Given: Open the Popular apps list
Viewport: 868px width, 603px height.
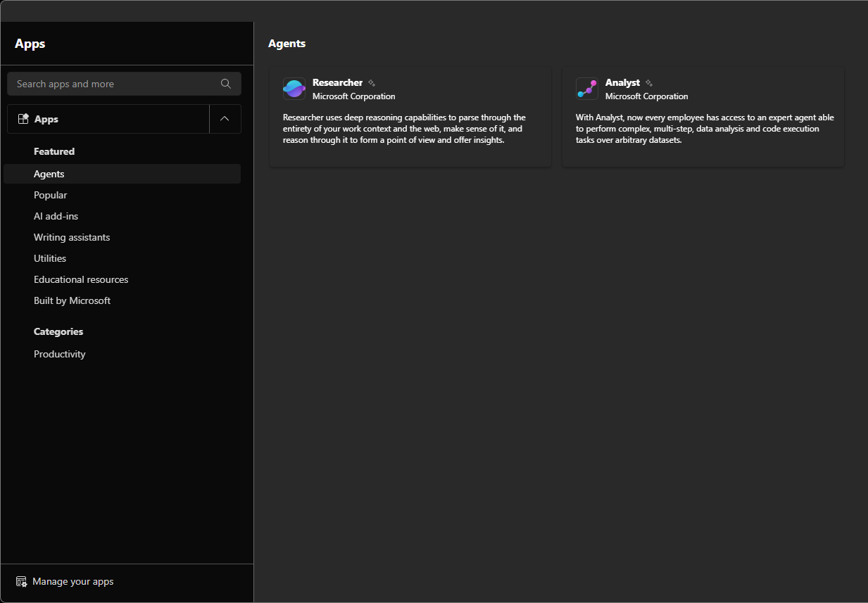Looking at the screenshot, I should (x=51, y=195).
